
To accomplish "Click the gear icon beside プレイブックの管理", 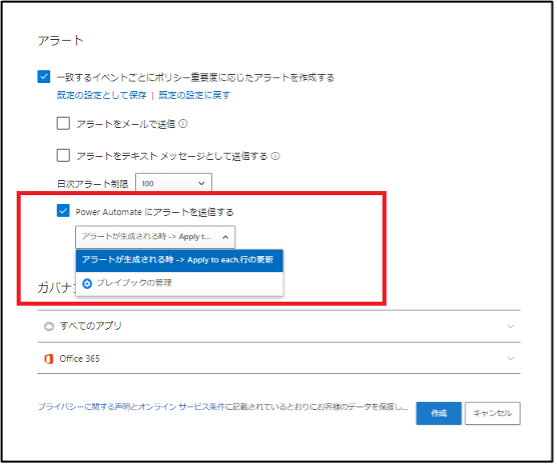I will (87, 284).
